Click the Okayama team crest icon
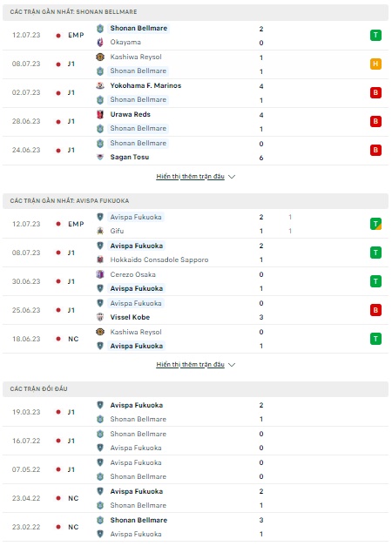This screenshot has height=546, width=392. pos(100,42)
